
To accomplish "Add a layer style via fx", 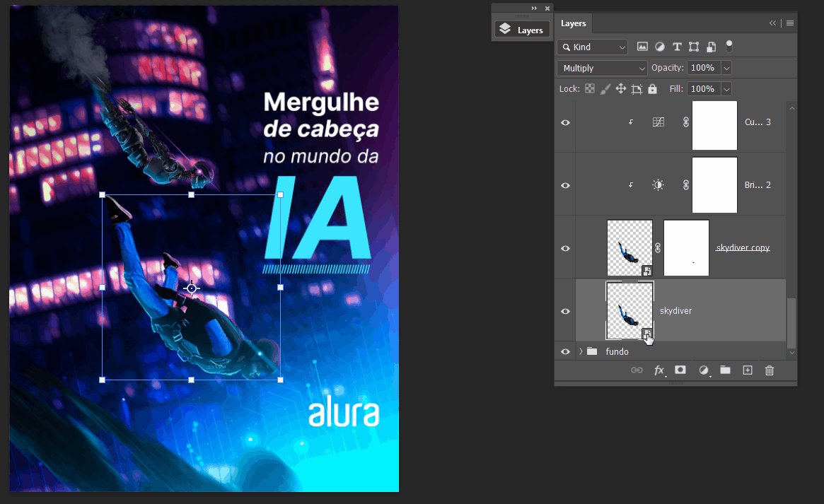I will pos(659,370).
